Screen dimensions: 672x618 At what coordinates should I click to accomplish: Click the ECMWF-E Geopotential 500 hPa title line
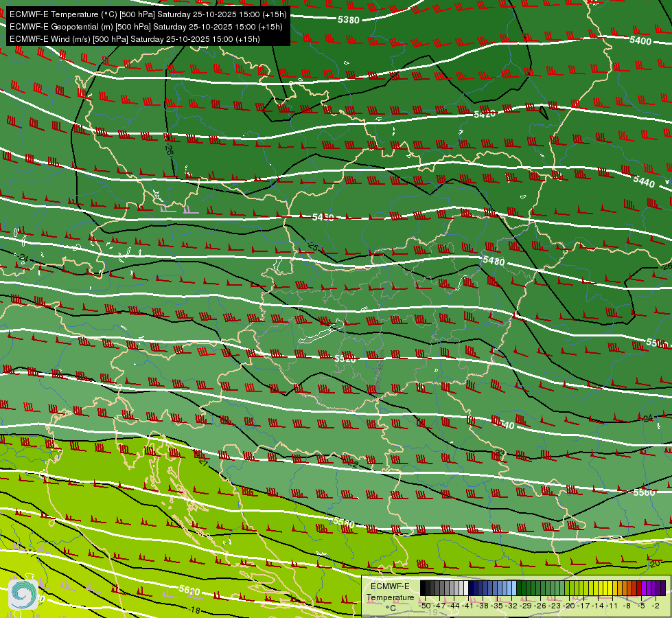[146, 27]
